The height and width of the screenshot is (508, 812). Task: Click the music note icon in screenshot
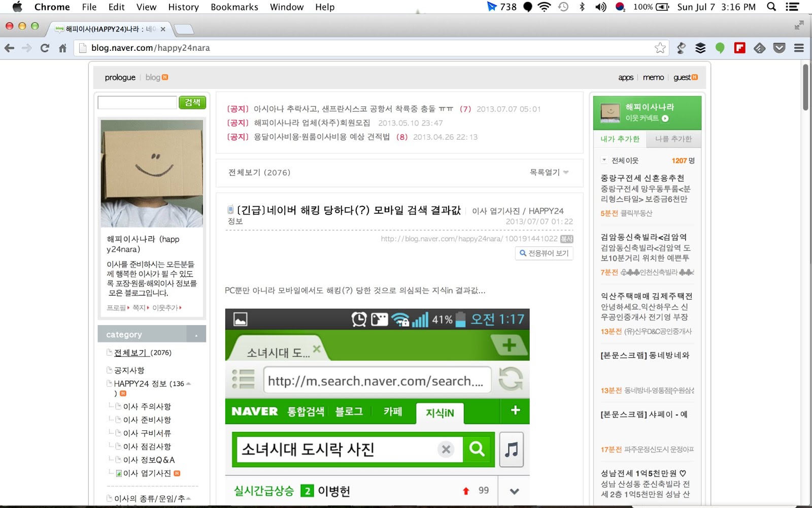pos(511,449)
